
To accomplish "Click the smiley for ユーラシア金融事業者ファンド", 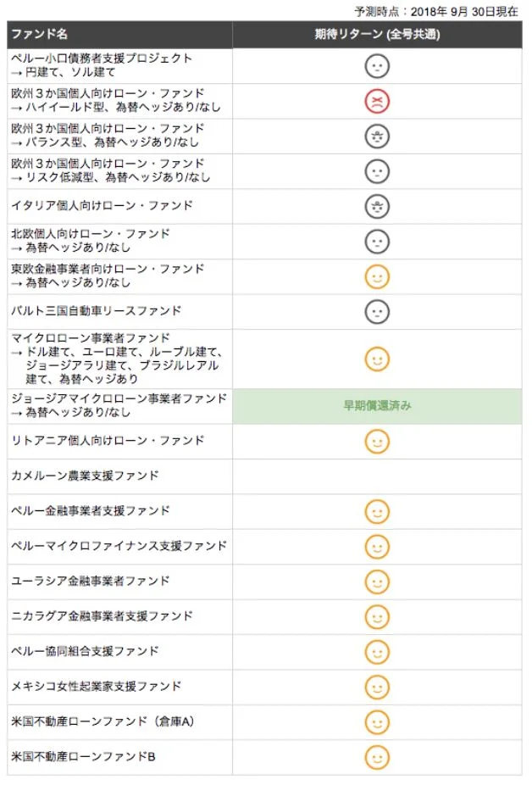I will pyautogui.click(x=376, y=582).
